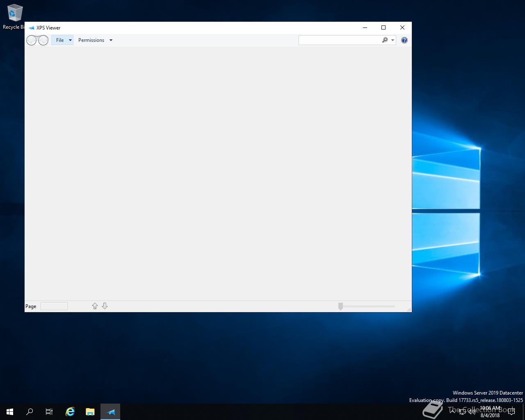
Task: Minimize the XPS Viewer window
Action: coord(365,28)
